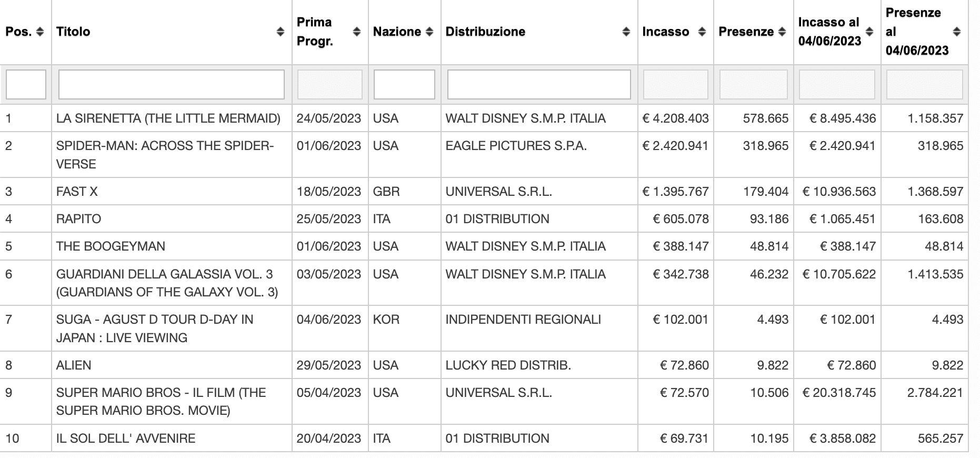Screen dimensions: 980x458
Task: Click disabled Incasso al 04/06/2023 filter box
Action: [x=837, y=84]
